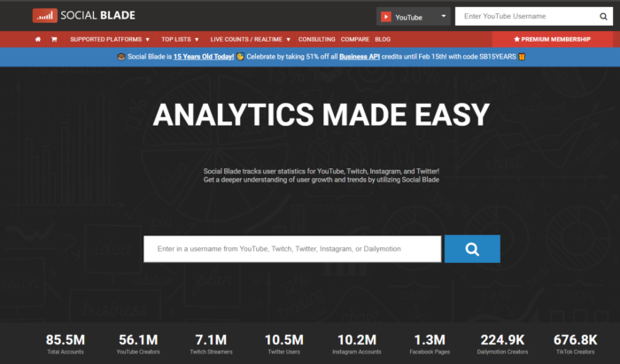This screenshot has height=364, width=620.
Task: Open the Blog page
Action: tap(383, 40)
